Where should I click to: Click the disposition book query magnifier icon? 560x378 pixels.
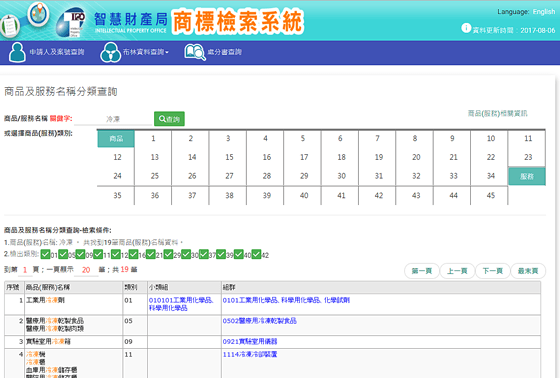[195, 52]
